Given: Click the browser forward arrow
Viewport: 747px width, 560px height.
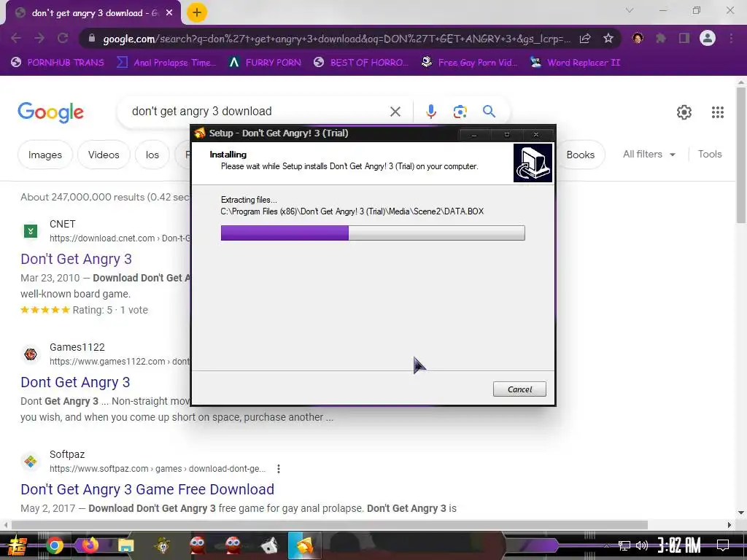Looking at the screenshot, I should 39,38.
